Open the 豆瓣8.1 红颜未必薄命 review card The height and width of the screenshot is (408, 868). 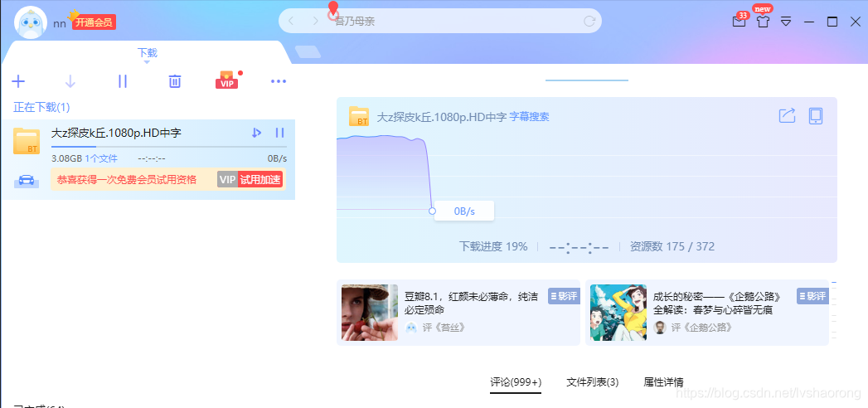458,313
